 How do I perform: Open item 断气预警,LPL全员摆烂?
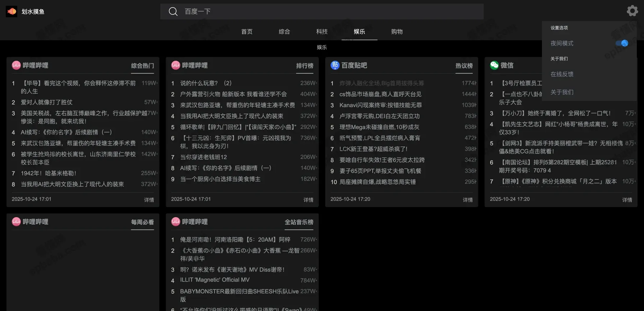[380, 138]
